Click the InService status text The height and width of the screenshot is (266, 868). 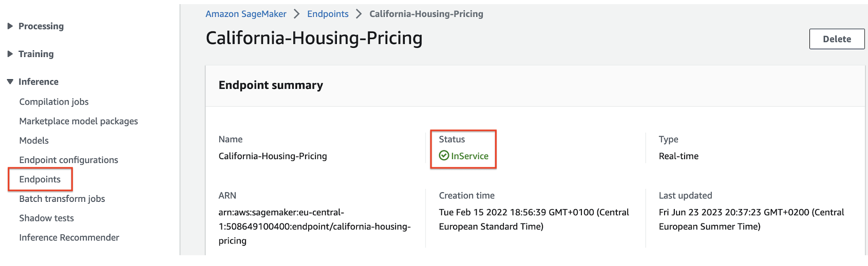coord(469,156)
